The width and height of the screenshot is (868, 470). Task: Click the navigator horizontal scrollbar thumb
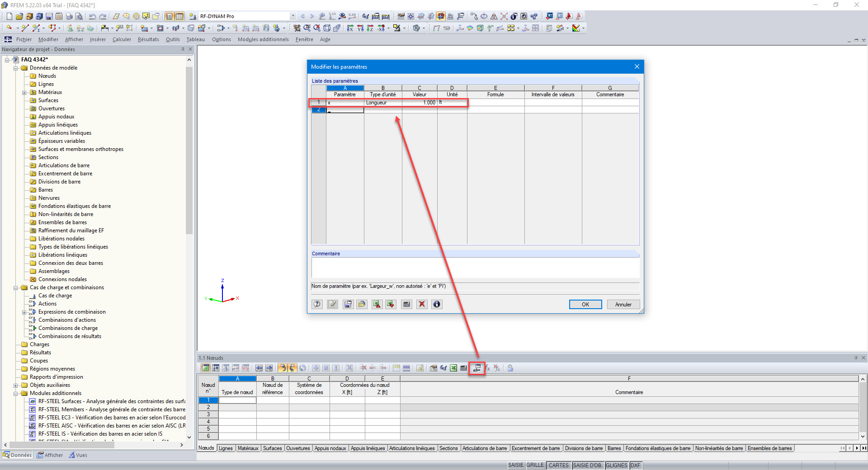tap(62, 445)
